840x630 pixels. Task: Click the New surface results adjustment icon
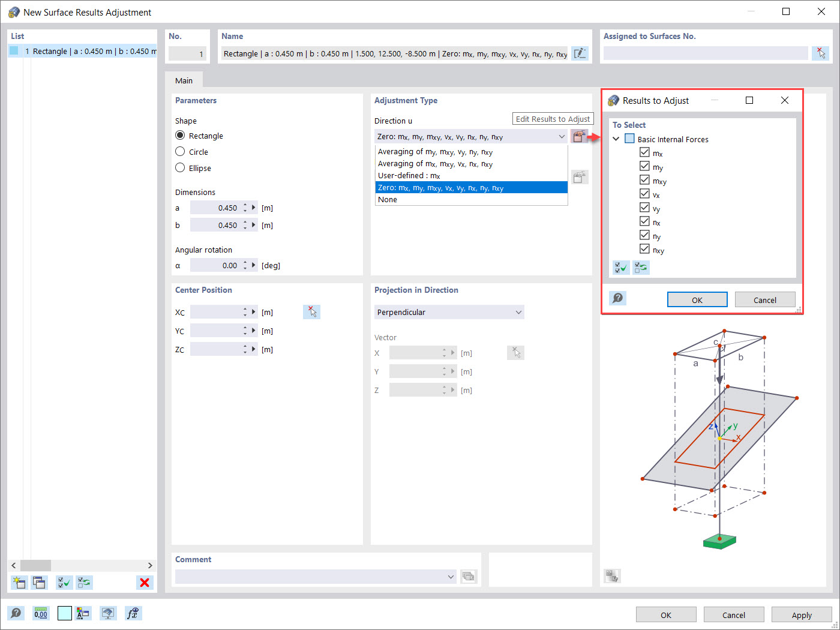(x=19, y=582)
